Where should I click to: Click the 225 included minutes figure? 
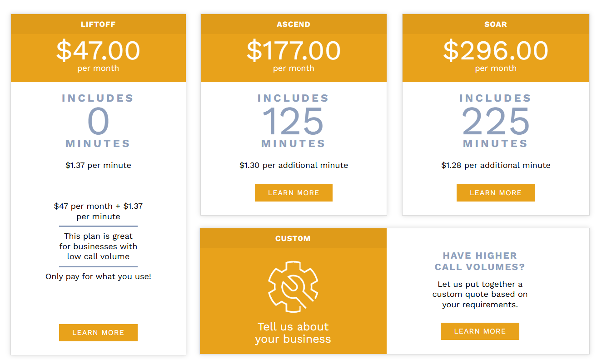[x=496, y=122]
